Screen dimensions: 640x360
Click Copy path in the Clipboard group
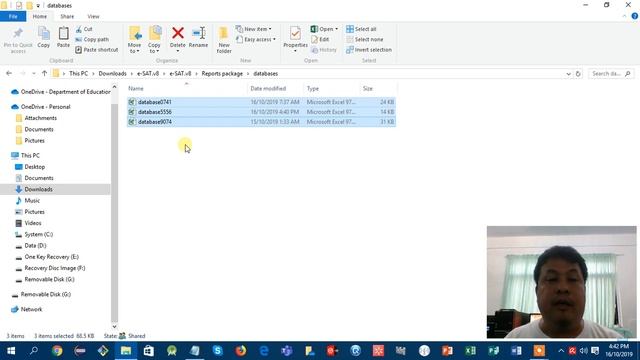[92, 39]
